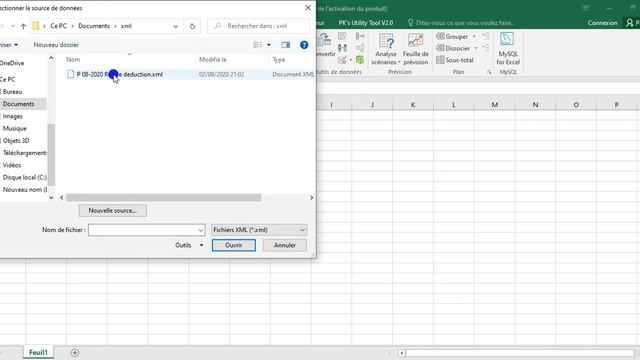
Task: Click the change view icon in the file dialog
Action: click(x=258, y=45)
